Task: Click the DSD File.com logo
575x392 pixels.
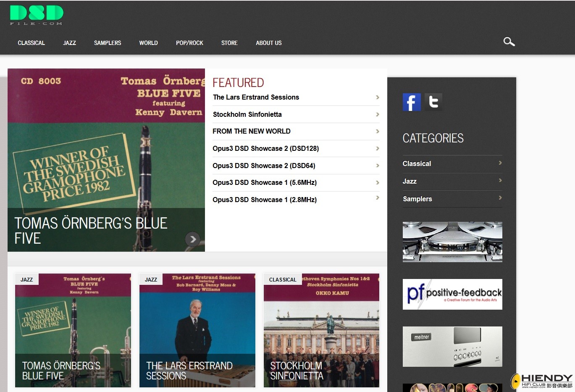Action: 37,15
